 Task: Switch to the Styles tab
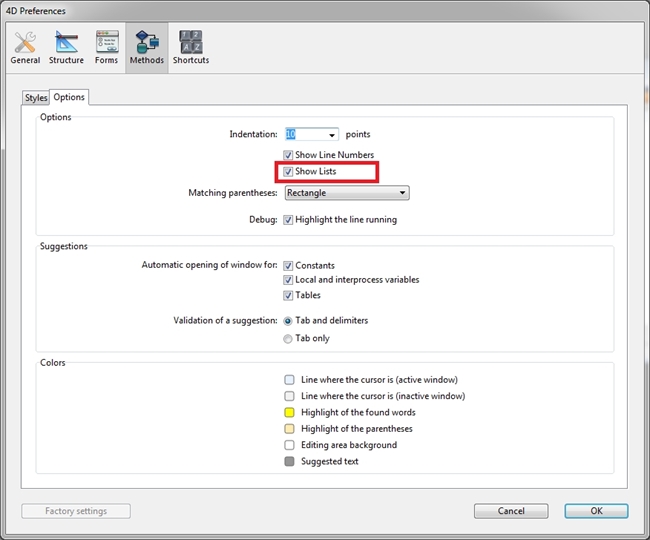point(36,98)
